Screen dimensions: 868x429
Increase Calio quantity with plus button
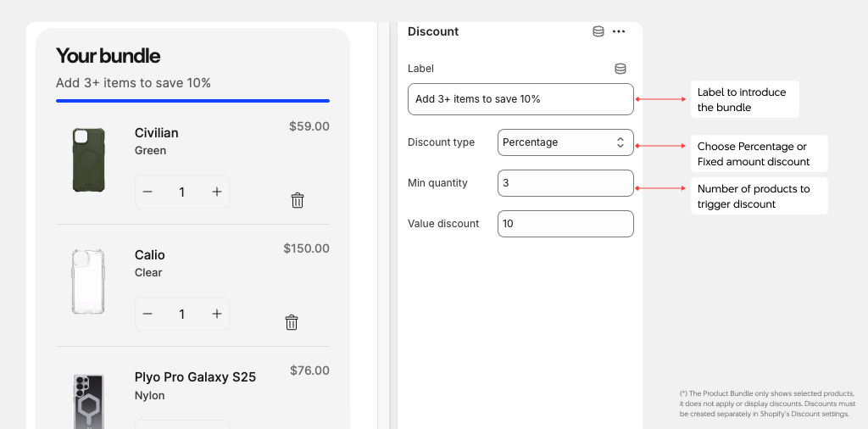[217, 315]
